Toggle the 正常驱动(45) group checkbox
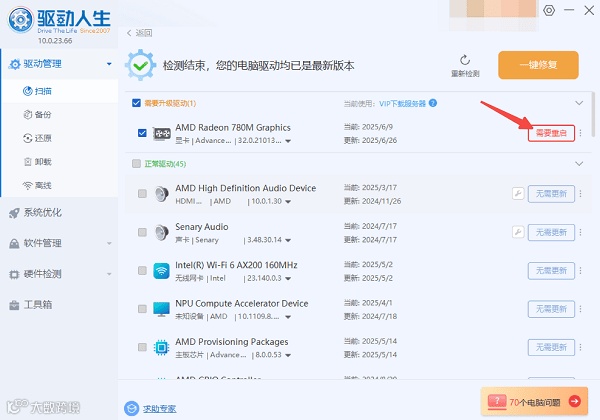 coord(136,164)
